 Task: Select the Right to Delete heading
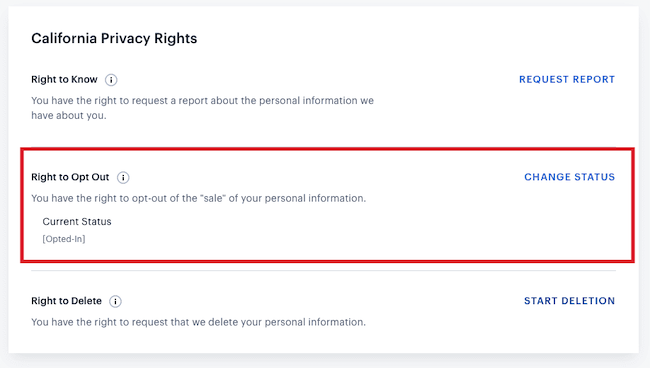[66, 301]
